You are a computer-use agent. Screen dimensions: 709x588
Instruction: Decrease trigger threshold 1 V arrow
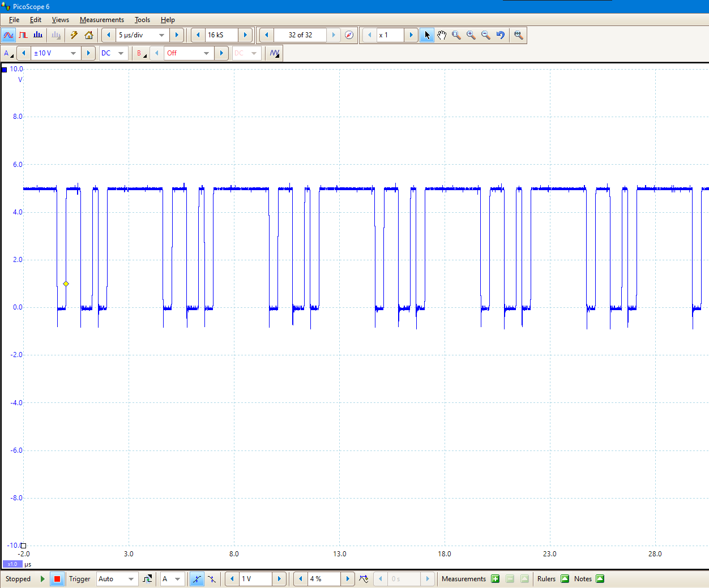pos(232,579)
